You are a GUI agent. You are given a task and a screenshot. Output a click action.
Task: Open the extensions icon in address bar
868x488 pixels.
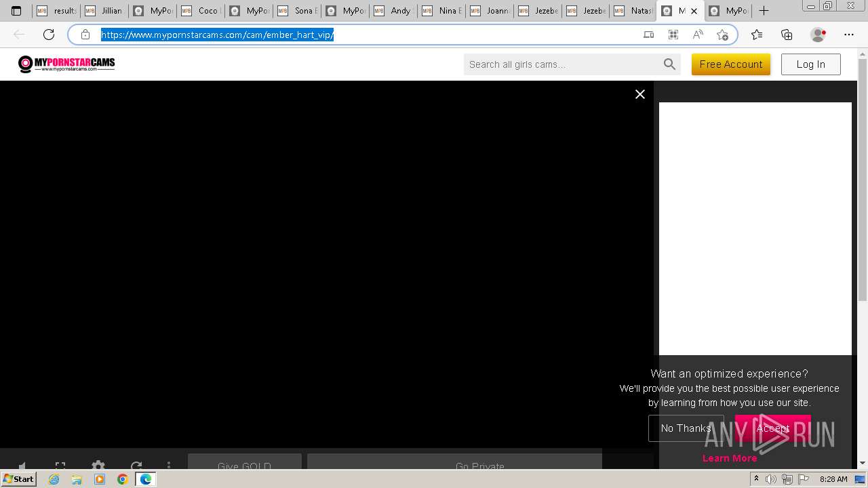(x=673, y=35)
